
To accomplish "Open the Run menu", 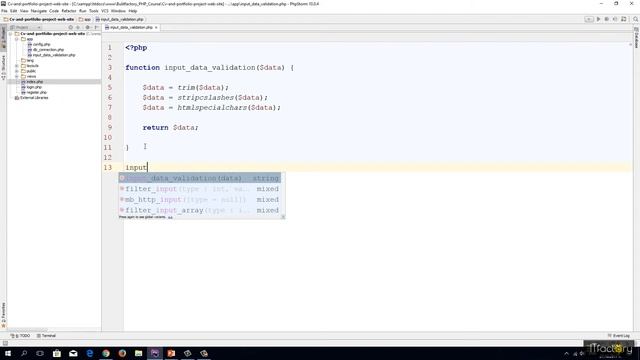I will point(82,11).
